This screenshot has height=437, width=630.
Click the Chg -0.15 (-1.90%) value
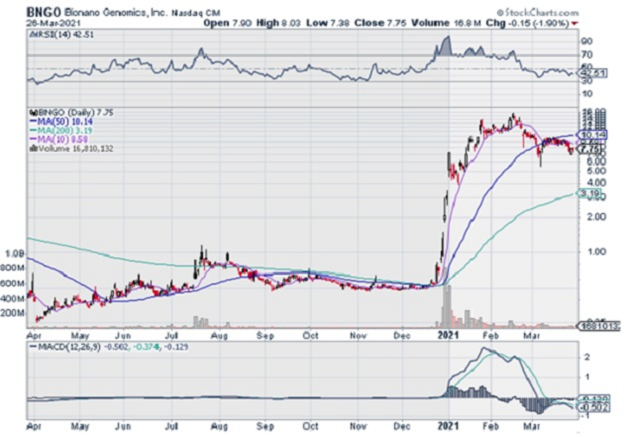tap(528, 23)
